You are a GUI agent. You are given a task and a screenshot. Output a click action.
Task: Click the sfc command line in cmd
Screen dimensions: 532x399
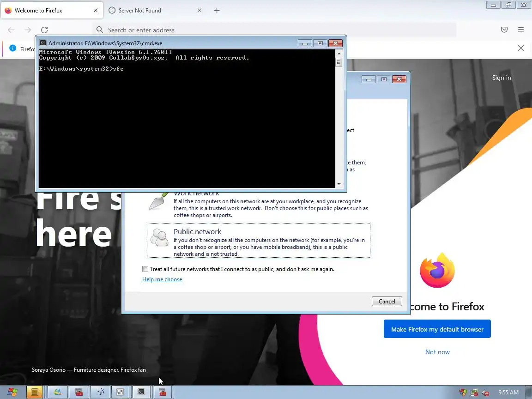(81, 68)
